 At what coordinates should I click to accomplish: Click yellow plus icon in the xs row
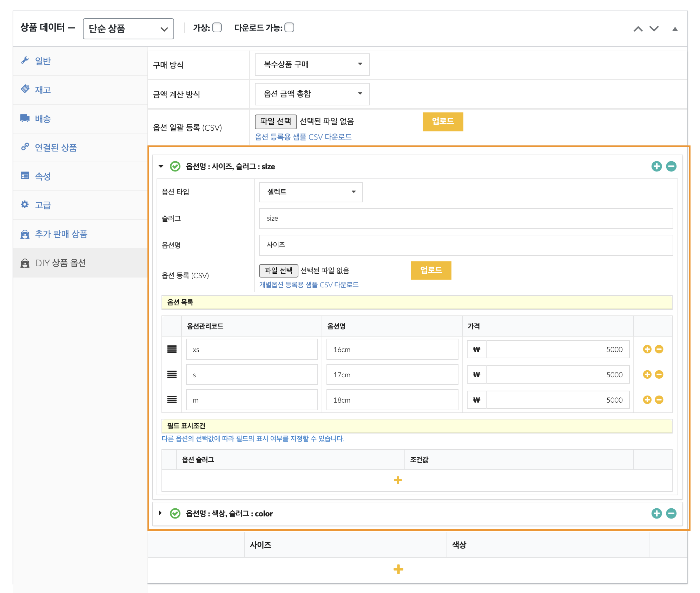[x=647, y=349]
